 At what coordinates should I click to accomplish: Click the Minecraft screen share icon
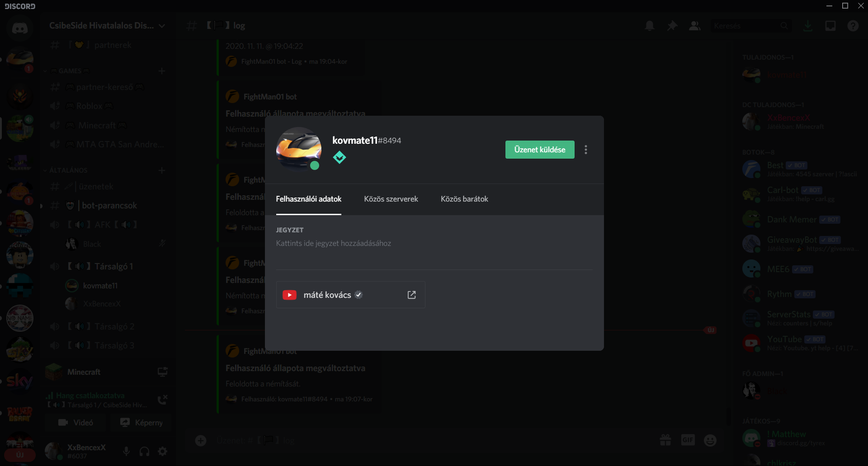click(163, 372)
